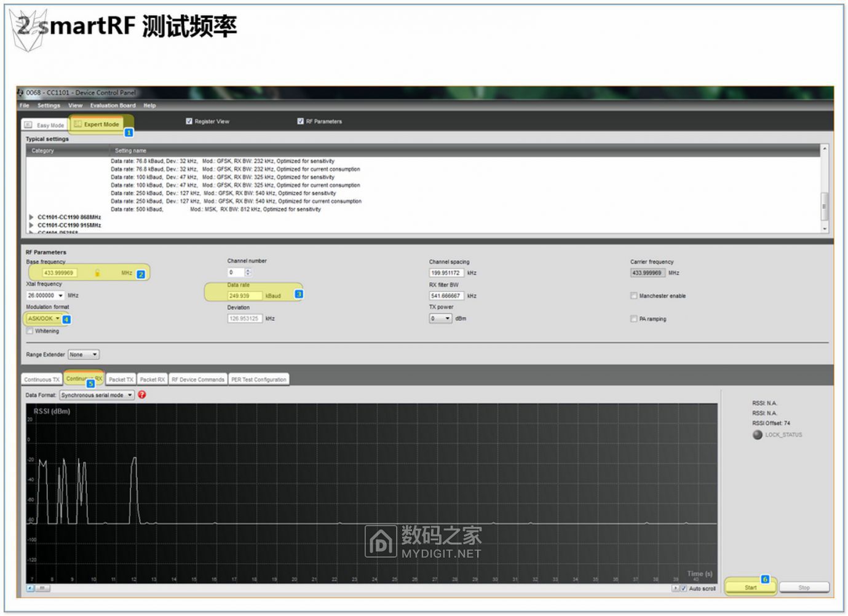Click the typical settings list vertical scrollbar

pos(825,204)
